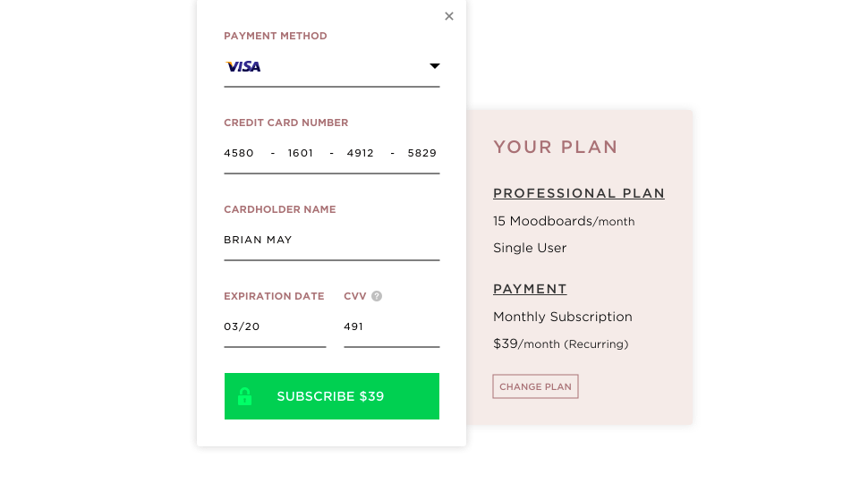Select the second card number group 1601
The width and height of the screenshot is (868, 483).
tap(301, 153)
